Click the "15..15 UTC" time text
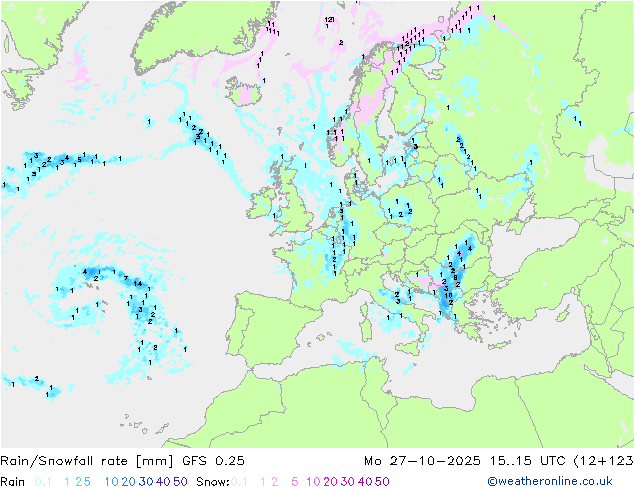 (527, 461)
